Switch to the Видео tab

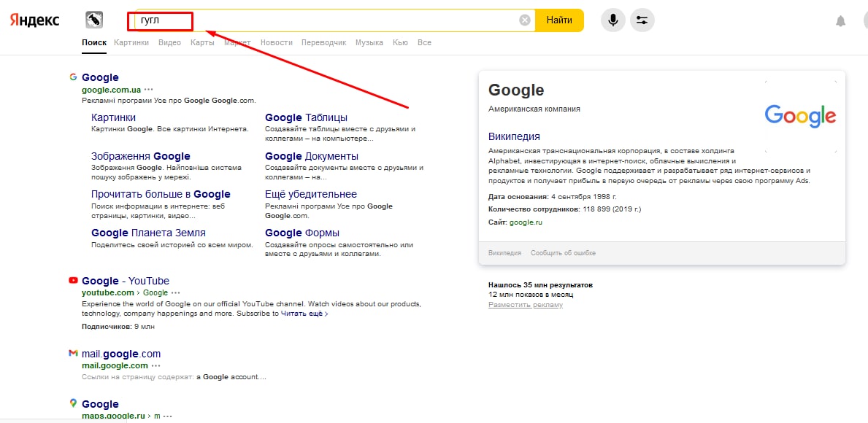coord(169,42)
